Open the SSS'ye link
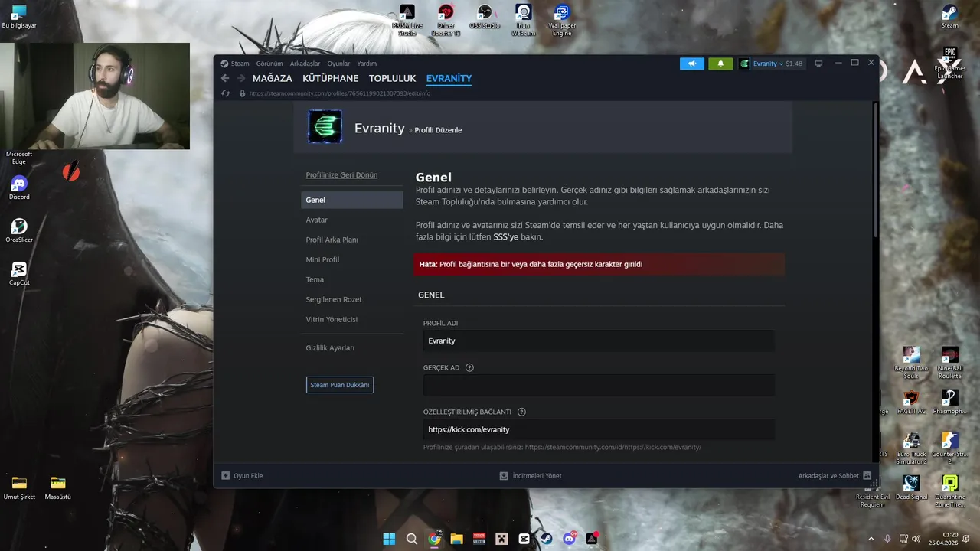The height and width of the screenshot is (551, 980). [x=505, y=237]
